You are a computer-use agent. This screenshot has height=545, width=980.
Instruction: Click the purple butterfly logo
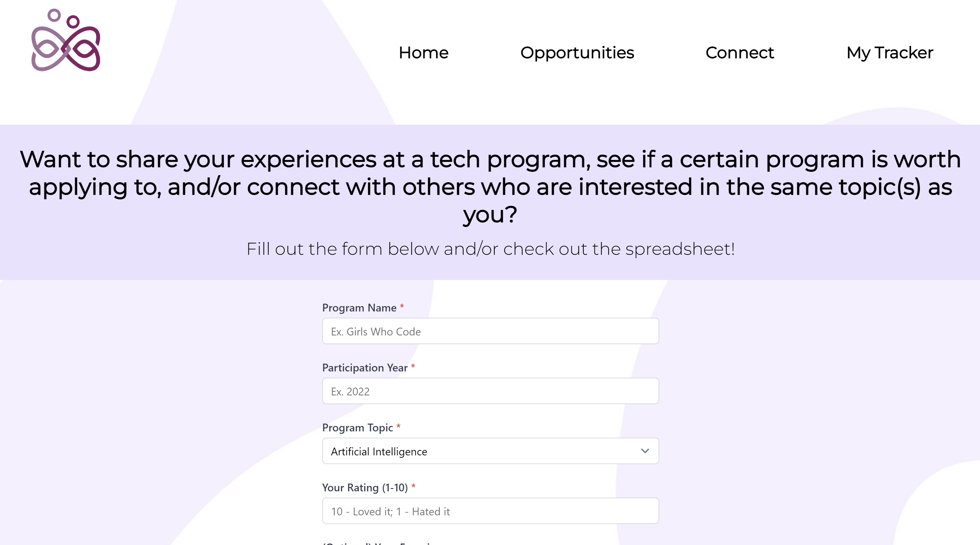tap(65, 40)
